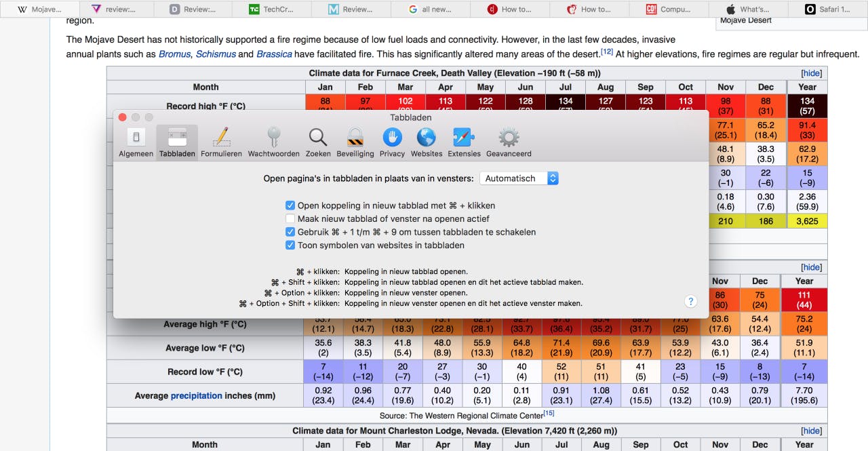Open the Formulieren pencil icon pane
Screen dimensions: 868x451
[x=221, y=142]
